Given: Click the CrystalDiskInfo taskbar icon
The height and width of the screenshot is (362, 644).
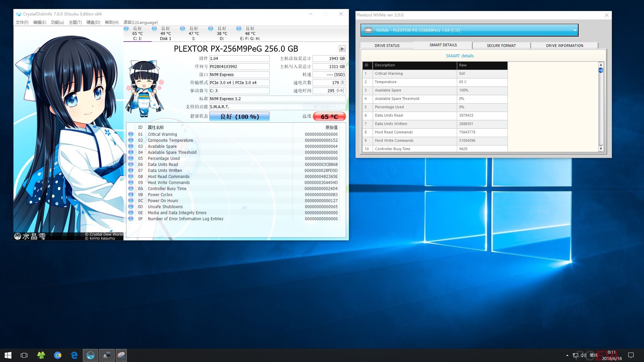Looking at the screenshot, I should [x=91, y=355].
